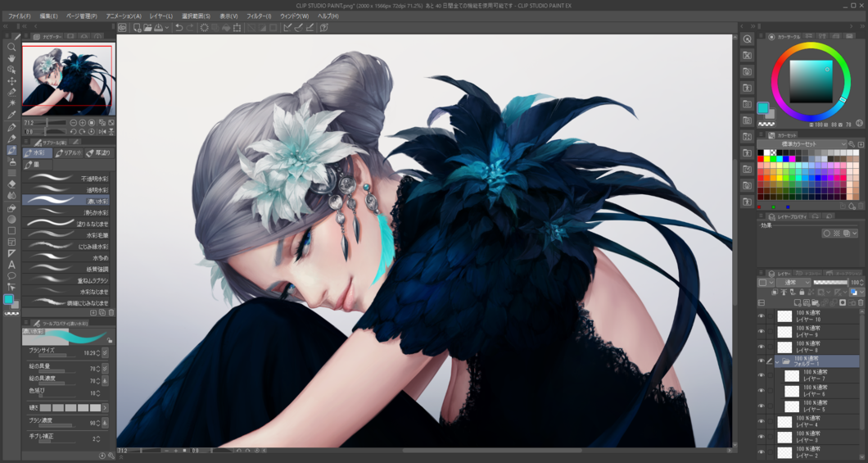Screen dimensions: 868x463
Task: Hide レイヤー 10 using its eye icon
Action: point(762,316)
